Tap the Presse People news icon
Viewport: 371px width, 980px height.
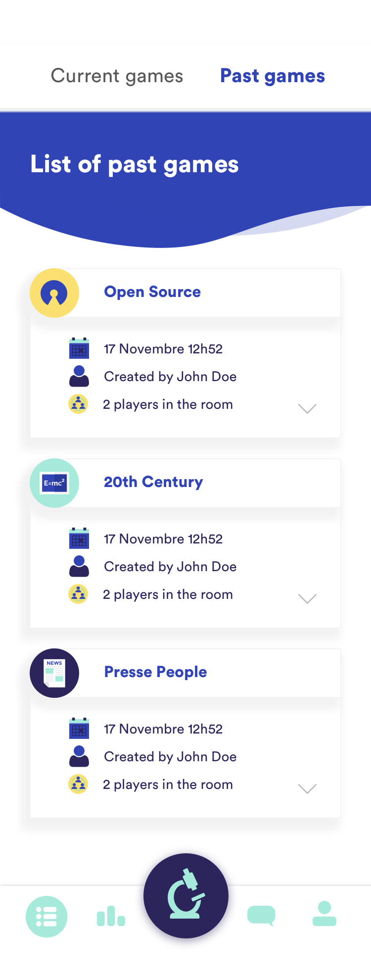(x=54, y=673)
